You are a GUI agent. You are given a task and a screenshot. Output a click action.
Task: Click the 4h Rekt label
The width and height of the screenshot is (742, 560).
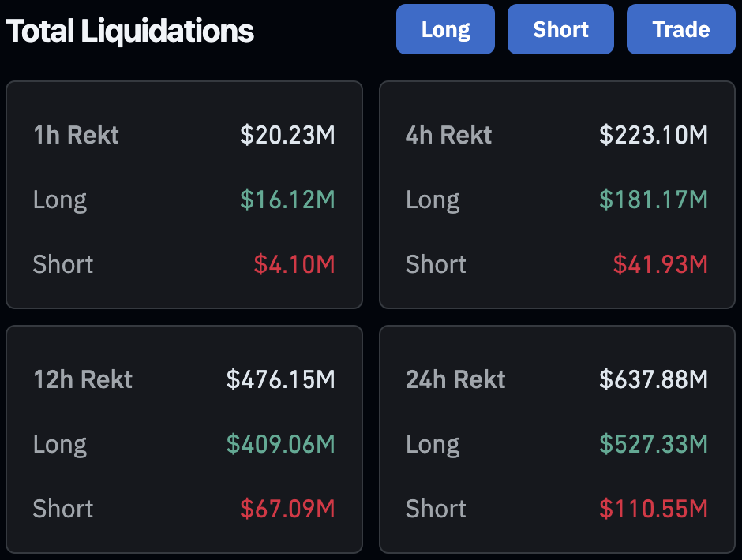448,135
